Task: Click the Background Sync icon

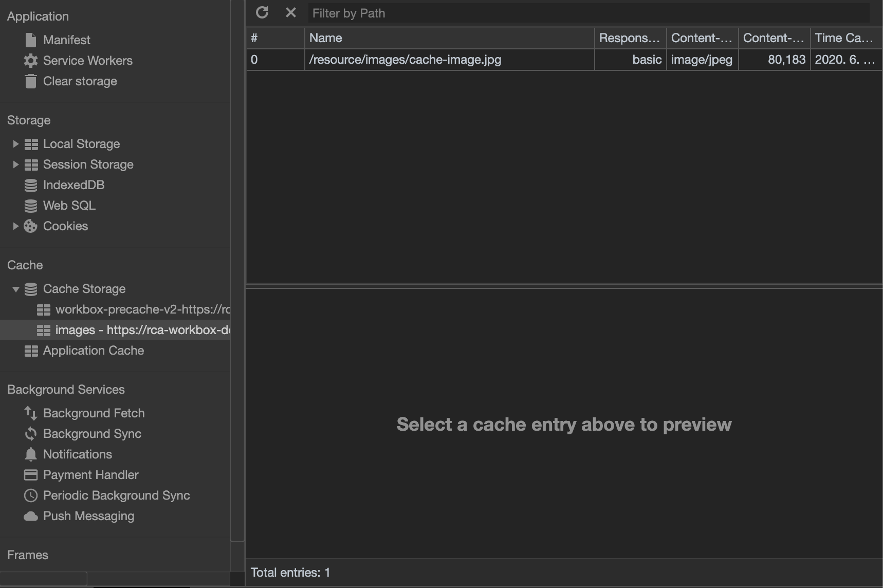Action: (31, 434)
